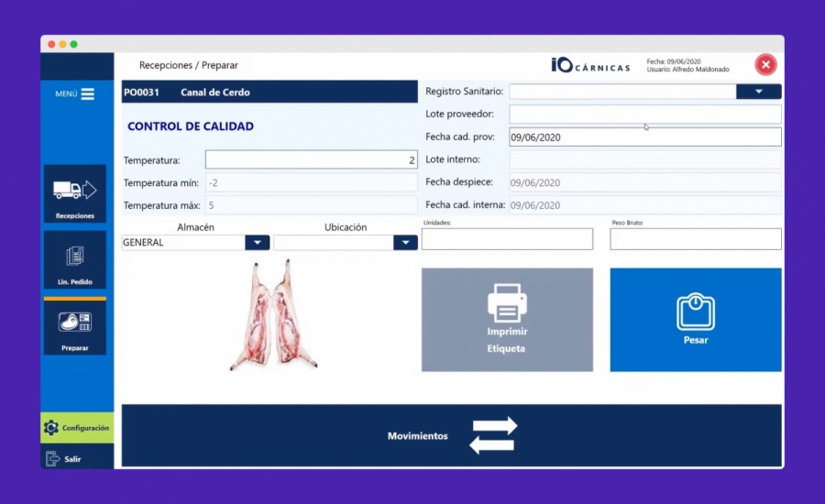Click the Pesar scale button
The image size is (825, 504).
pos(695,319)
